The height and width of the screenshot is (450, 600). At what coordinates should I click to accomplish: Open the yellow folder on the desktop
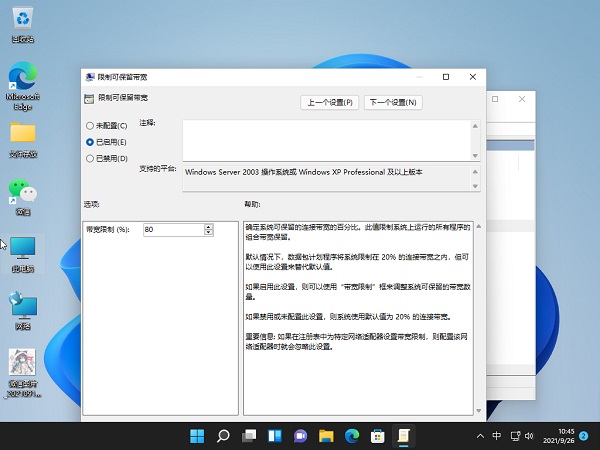tap(22, 134)
